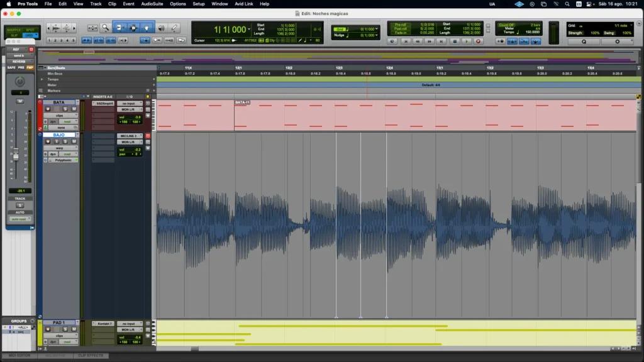Click the MIDI zoom button

point(66,28)
